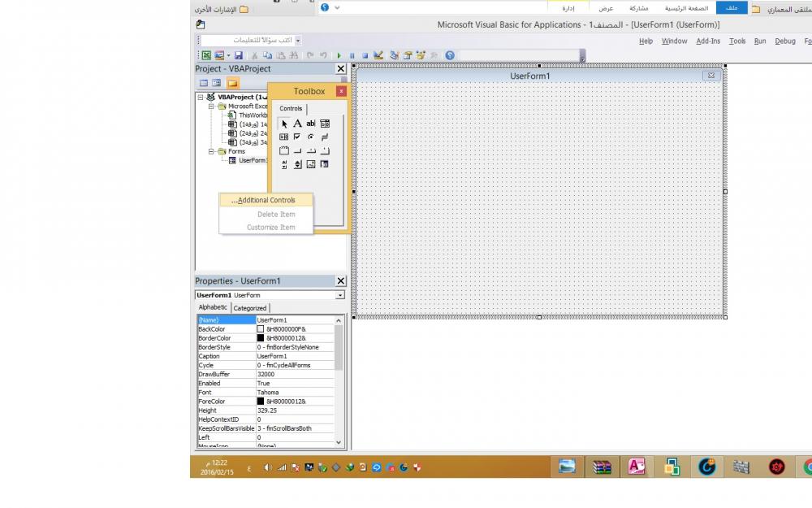Collapse the Forms folder in the tree
Screen dimensions: 812x508
coord(211,151)
